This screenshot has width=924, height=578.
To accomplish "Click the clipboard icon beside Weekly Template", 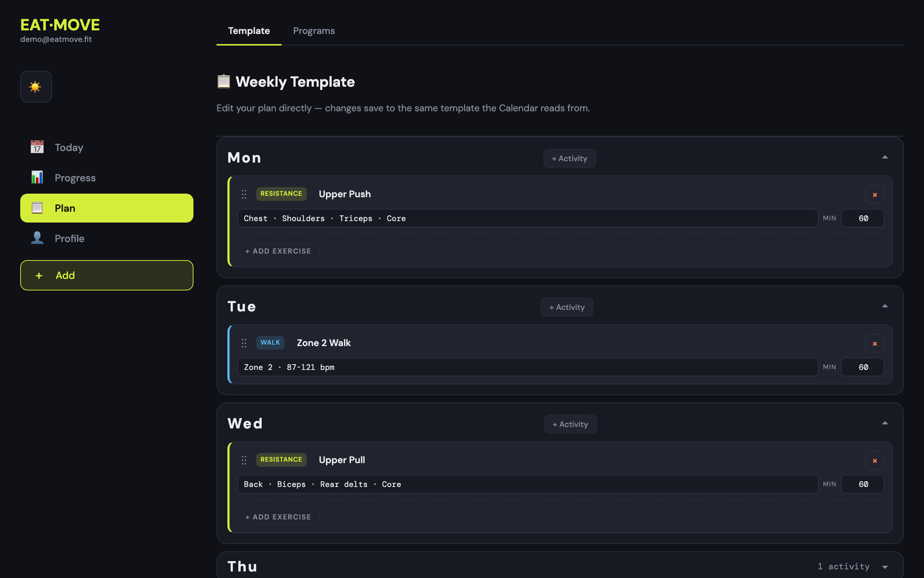I will [x=224, y=81].
